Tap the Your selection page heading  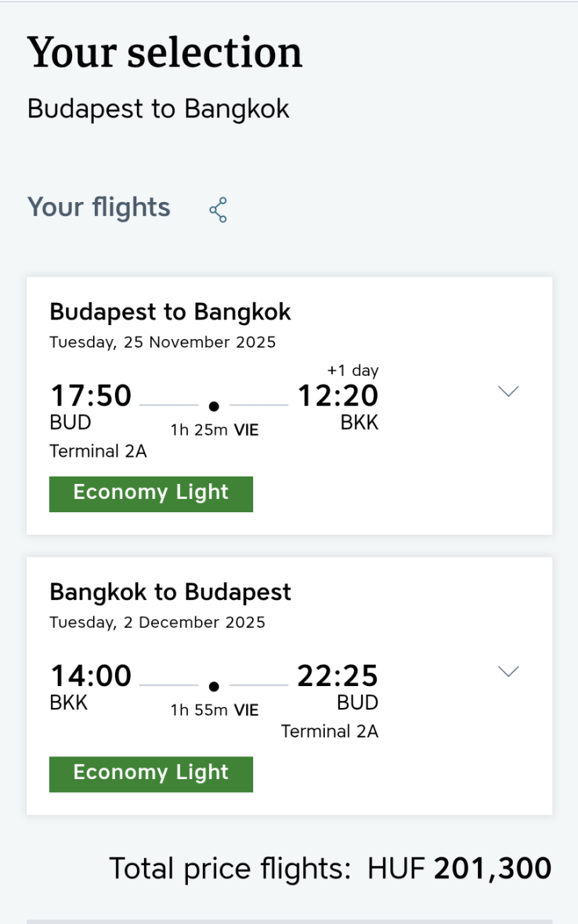click(x=165, y=52)
